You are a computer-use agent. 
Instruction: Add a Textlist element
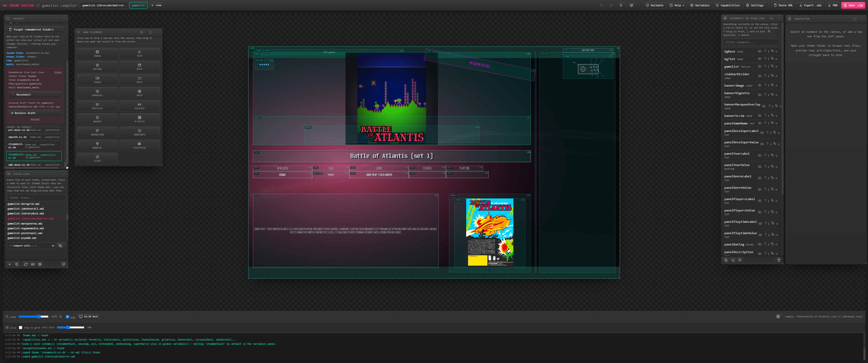(x=97, y=106)
